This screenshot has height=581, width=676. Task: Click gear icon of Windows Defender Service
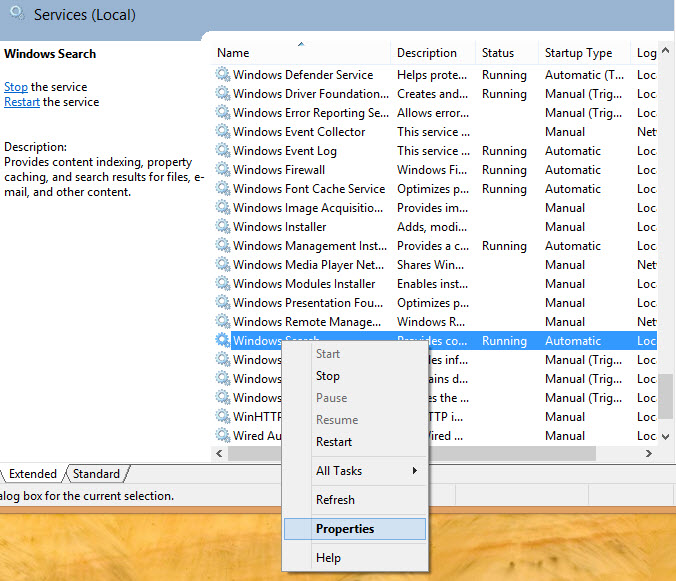coord(223,75)
